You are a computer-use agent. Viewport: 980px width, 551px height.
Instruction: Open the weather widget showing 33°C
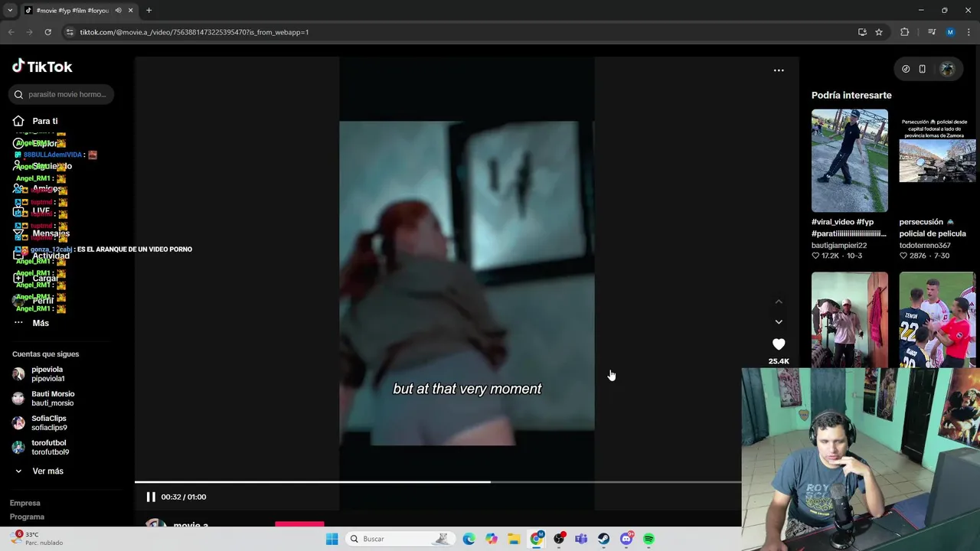tap(37, 539)
